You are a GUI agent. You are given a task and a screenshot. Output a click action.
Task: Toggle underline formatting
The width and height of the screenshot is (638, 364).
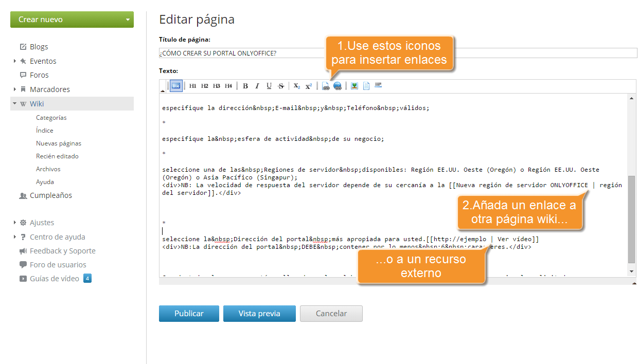pos(269,86)
